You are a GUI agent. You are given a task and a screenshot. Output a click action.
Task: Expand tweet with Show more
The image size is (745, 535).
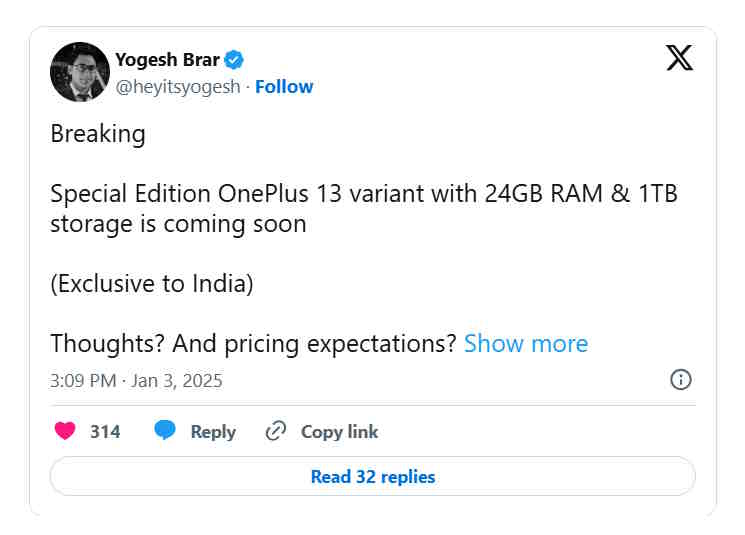526,344
